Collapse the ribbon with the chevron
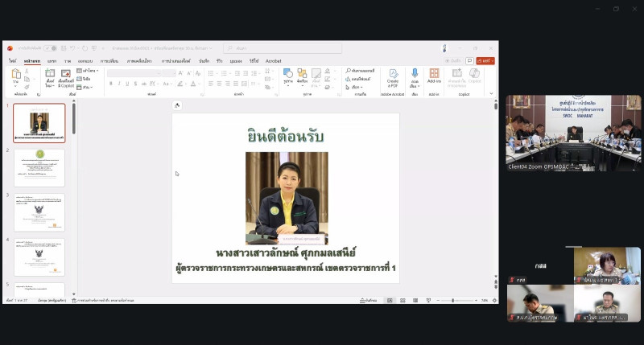This screenshot has width=644, height=345. tap(492, 93)
